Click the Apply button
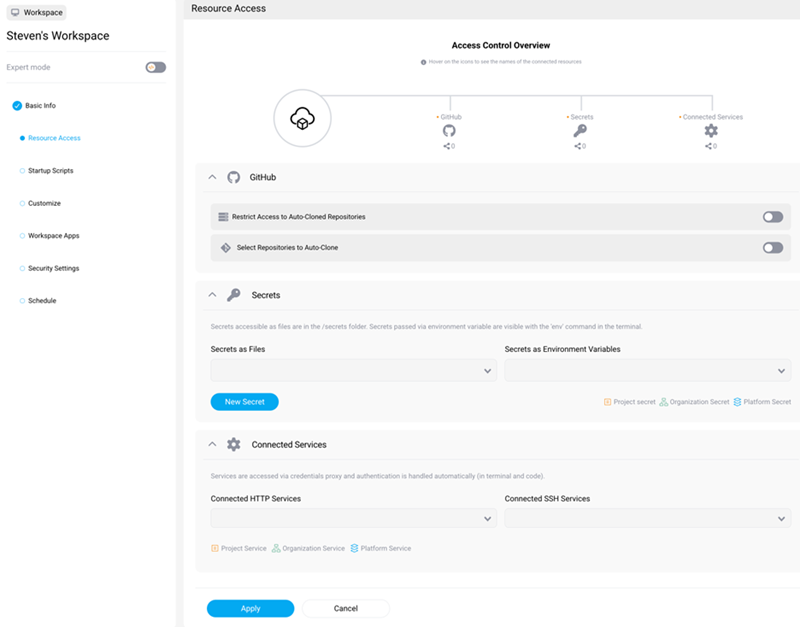This screenshot has width=800, height=627. tap(250, 608)
